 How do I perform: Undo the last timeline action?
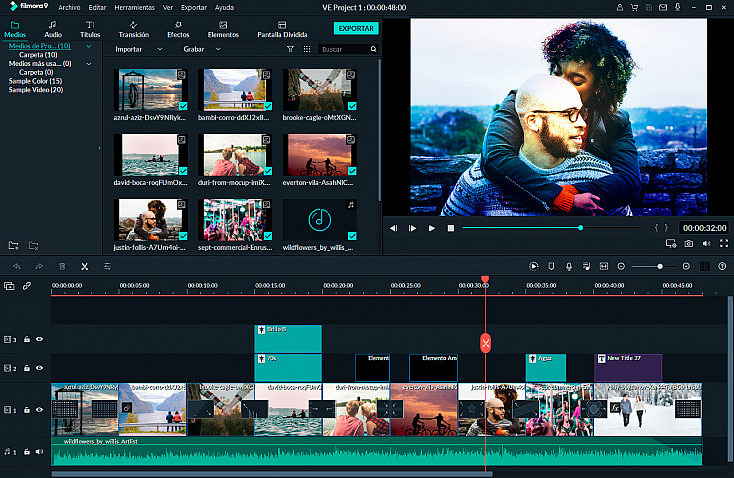point(17,266)
